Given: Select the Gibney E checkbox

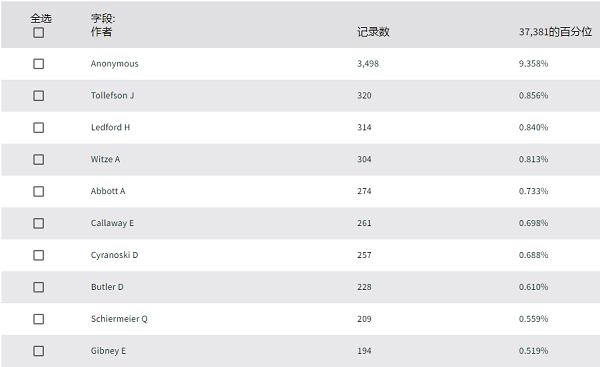Looking at the screenshot, I should 38,351.
